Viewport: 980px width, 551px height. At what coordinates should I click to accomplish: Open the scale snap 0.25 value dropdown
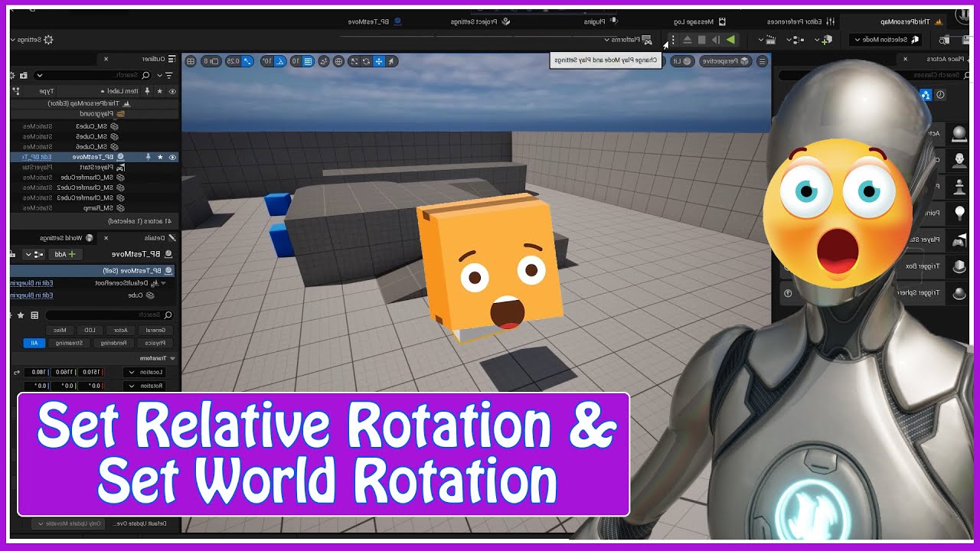click(233, 61)
